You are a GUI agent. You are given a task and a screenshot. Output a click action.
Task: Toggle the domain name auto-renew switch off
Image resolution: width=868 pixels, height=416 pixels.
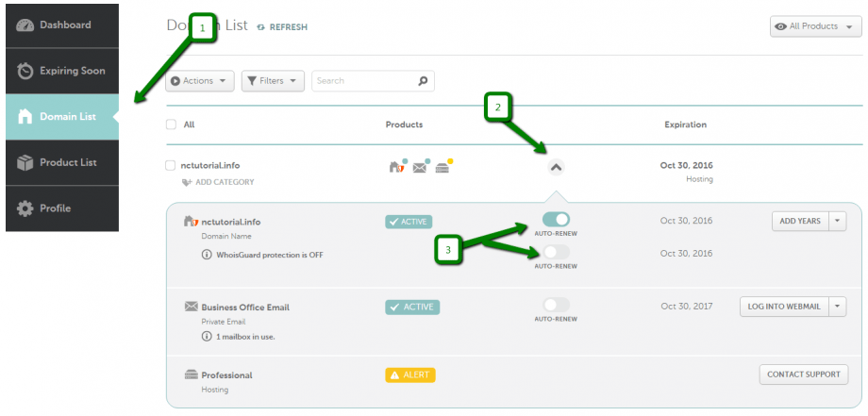click(x=556, y=220)
